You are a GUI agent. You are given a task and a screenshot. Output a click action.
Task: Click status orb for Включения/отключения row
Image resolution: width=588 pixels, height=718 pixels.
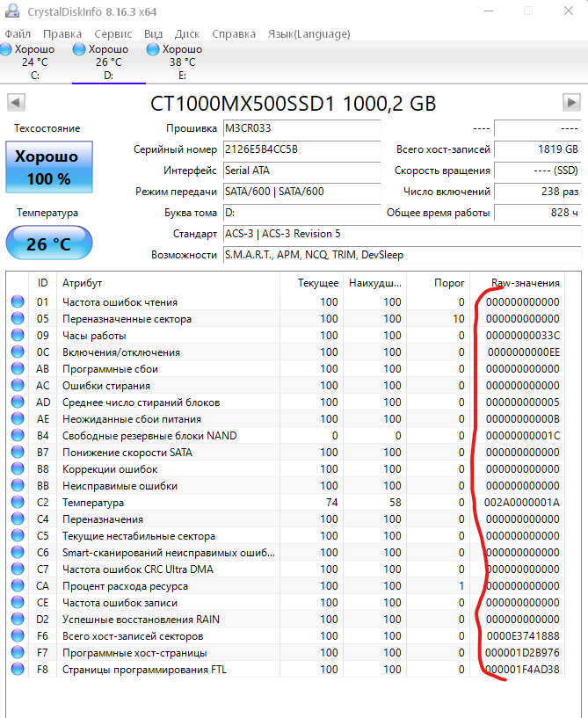click(x=18, y=352)
